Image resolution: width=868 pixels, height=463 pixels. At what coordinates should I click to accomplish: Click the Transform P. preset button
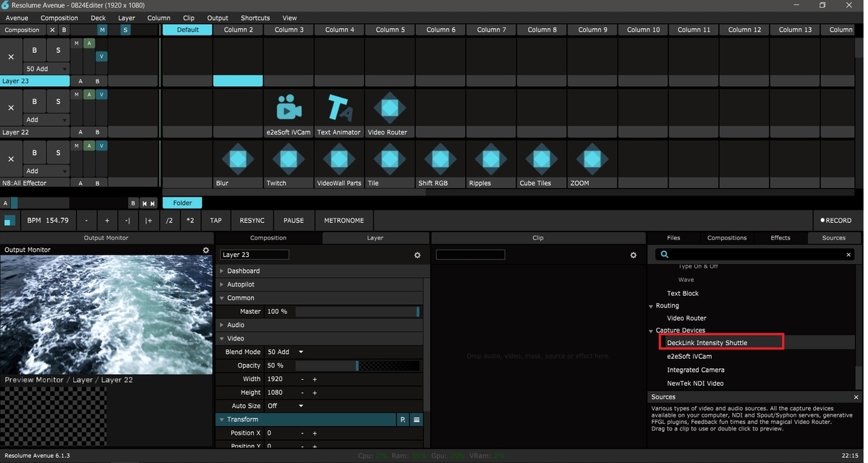(x=403, y=420)
